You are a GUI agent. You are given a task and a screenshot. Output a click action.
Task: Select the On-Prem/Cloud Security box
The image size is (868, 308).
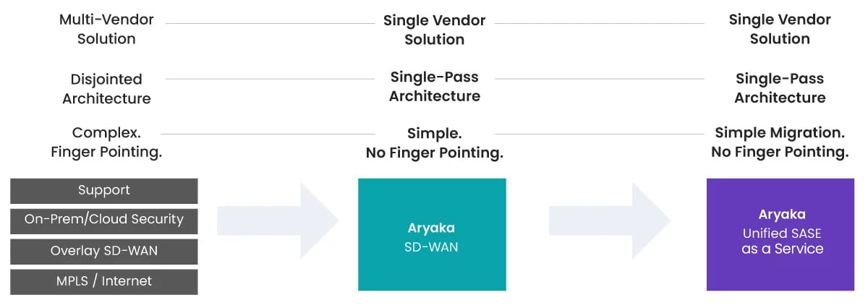104,221
